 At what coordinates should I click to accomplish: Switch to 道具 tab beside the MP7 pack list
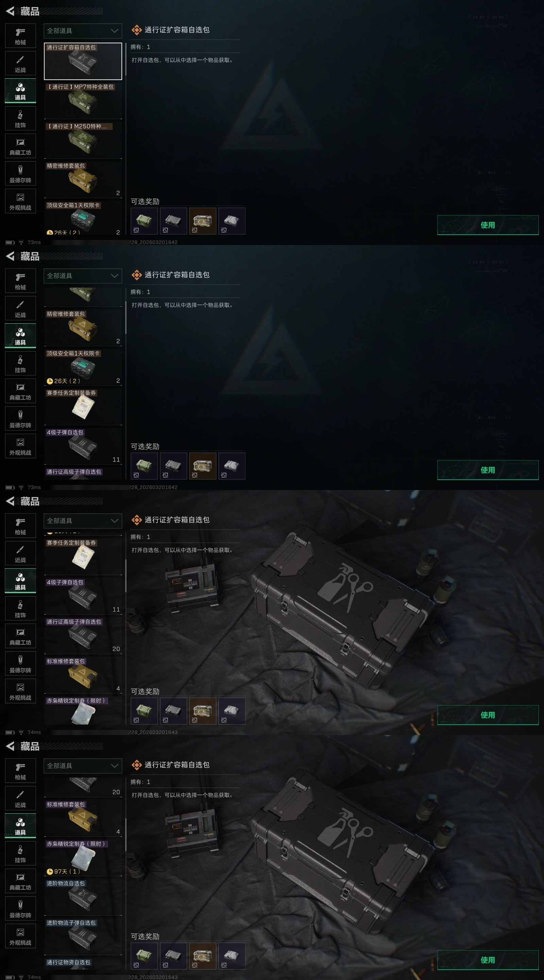(20, 91)
